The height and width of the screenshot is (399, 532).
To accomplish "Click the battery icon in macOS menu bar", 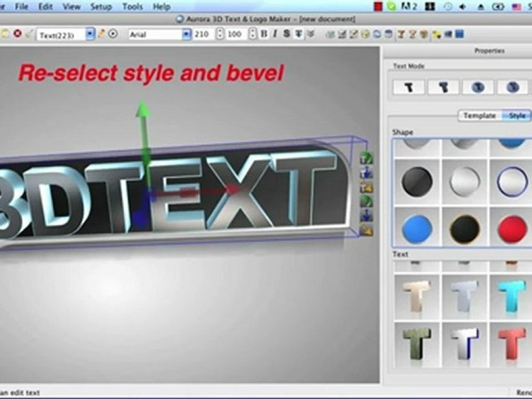I will pyautogui.click(x=498, y=7).
